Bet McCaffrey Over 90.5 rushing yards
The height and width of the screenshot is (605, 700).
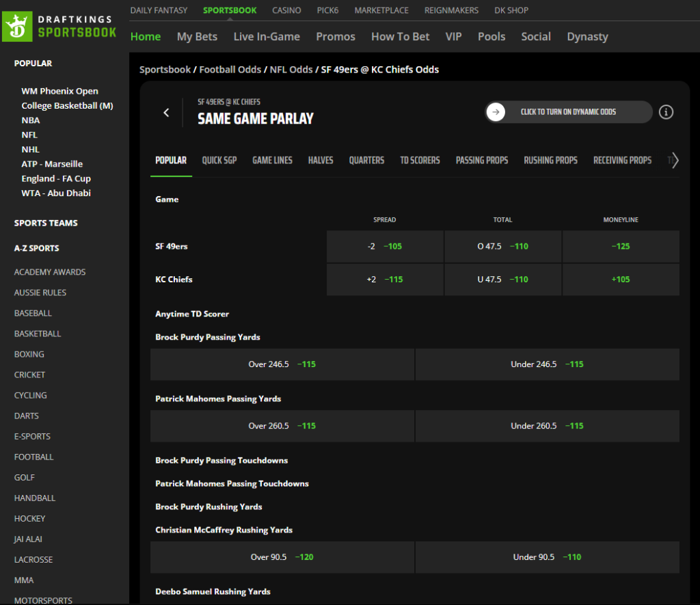click(282, 557)
